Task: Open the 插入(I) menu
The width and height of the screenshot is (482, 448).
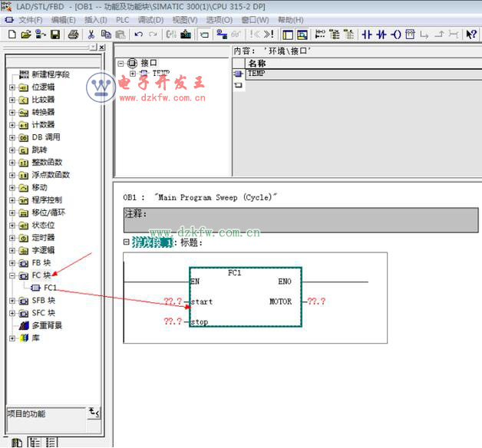Action: [x=96, y=20]
